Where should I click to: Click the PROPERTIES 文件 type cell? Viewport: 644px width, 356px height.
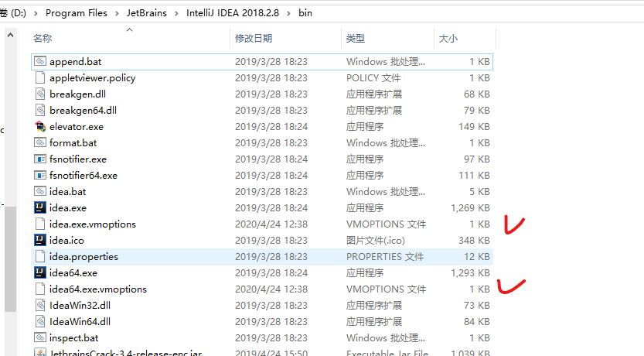(385, 256)
